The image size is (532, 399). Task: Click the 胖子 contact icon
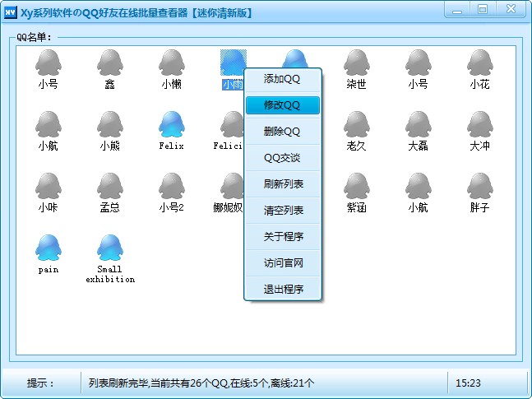480,186
